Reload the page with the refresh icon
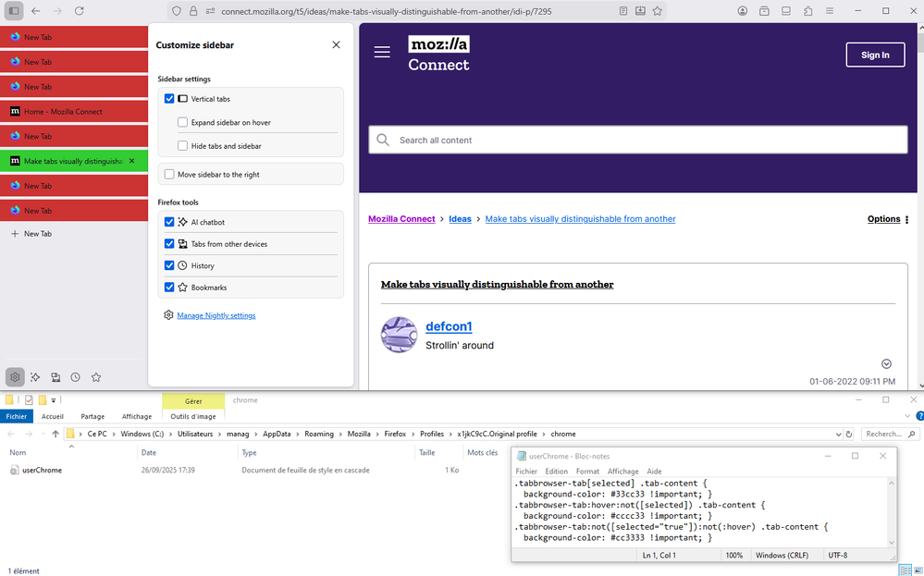The width and height of the screenshot is (924, 576). coord(80,10)
